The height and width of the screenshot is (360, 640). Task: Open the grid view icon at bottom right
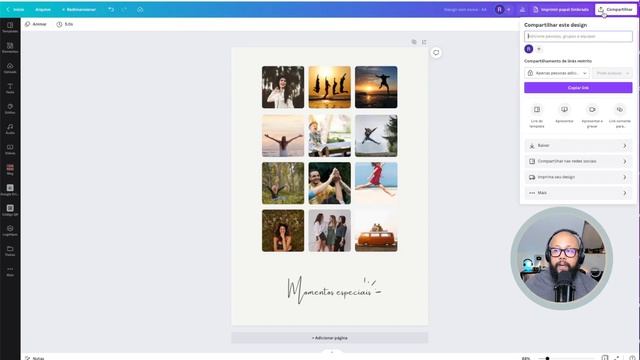coord(604,358)
